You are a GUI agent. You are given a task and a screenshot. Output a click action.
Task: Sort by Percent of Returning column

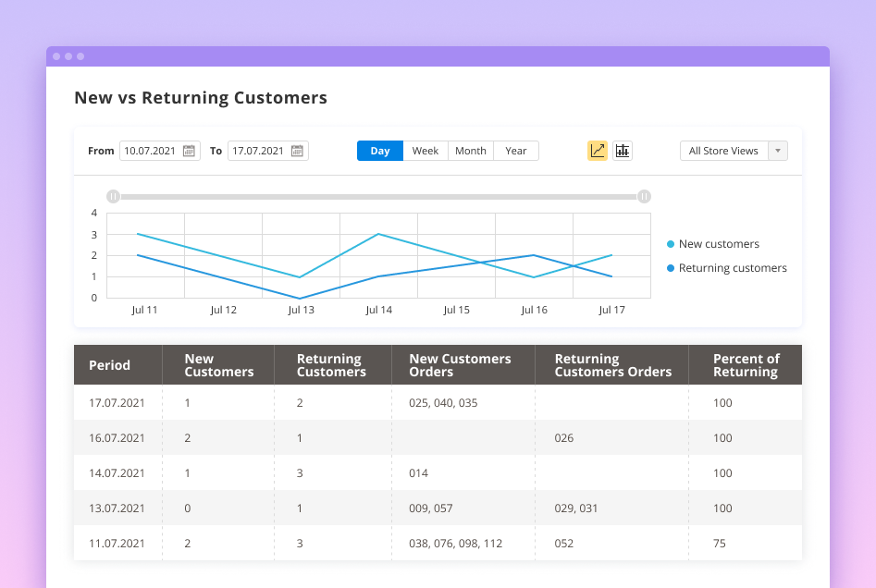coord(746,365)
